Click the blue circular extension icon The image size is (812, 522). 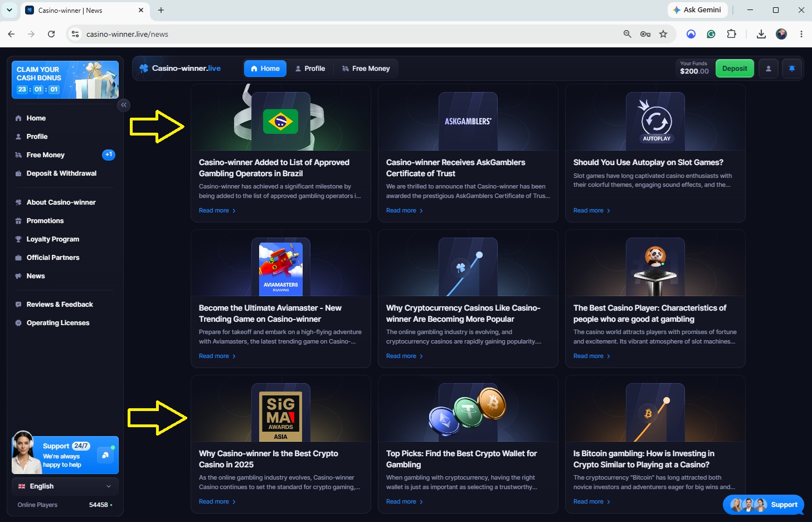point(691,34)
